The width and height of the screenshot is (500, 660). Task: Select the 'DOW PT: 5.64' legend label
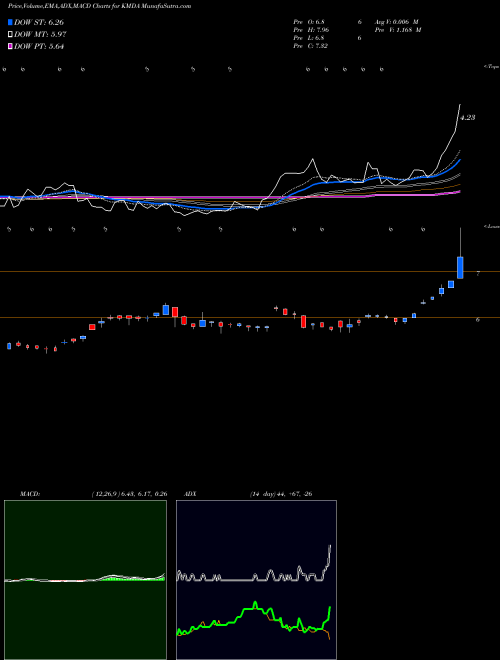(39, 47)
